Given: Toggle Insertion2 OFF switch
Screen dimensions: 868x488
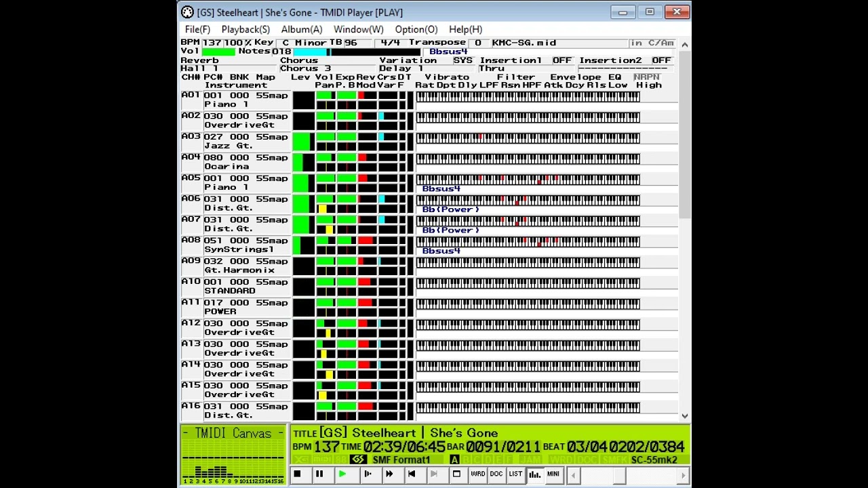Looking at the screenshot, I should coord(661,60).
